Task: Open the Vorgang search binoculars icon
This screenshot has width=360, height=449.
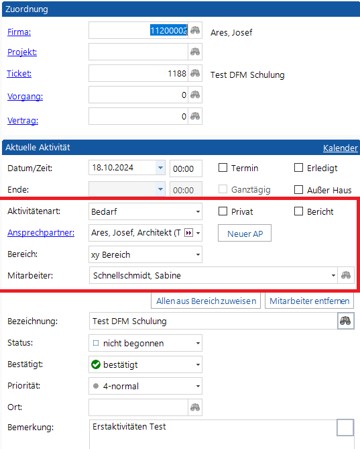Action: point(195,95)
